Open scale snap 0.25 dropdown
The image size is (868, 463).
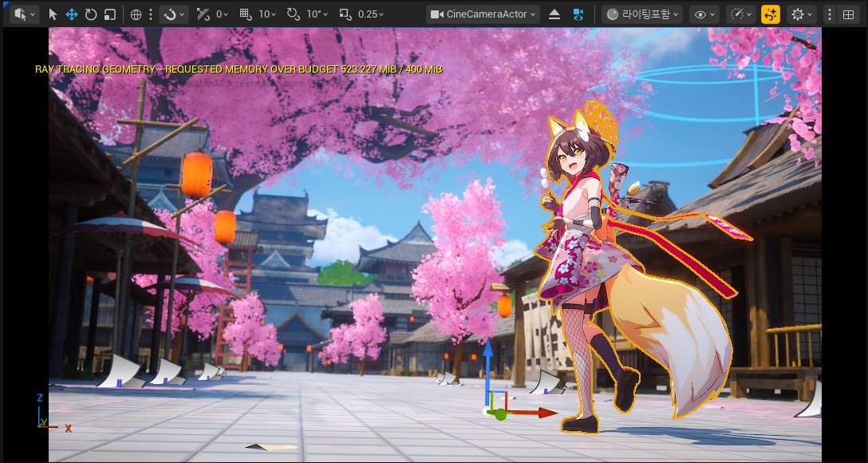point(370,14)
